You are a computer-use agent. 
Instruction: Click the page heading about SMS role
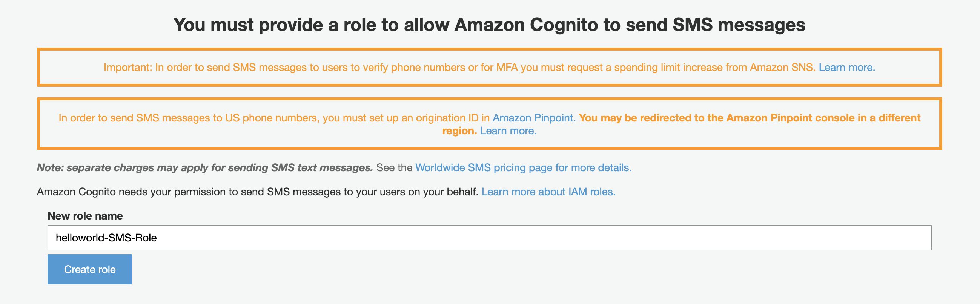pyautogui.click(x=489, y=25)
